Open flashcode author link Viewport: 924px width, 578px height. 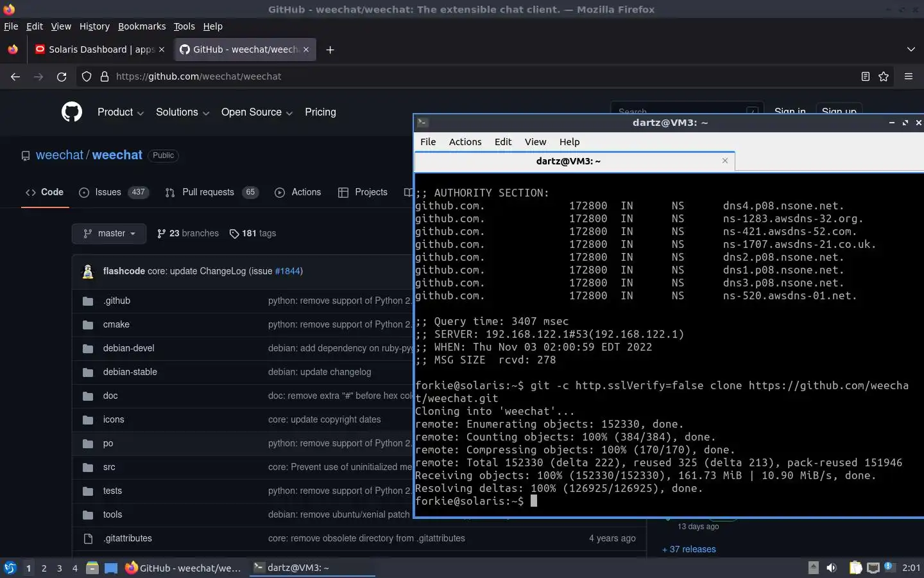(x=124, y=271)
